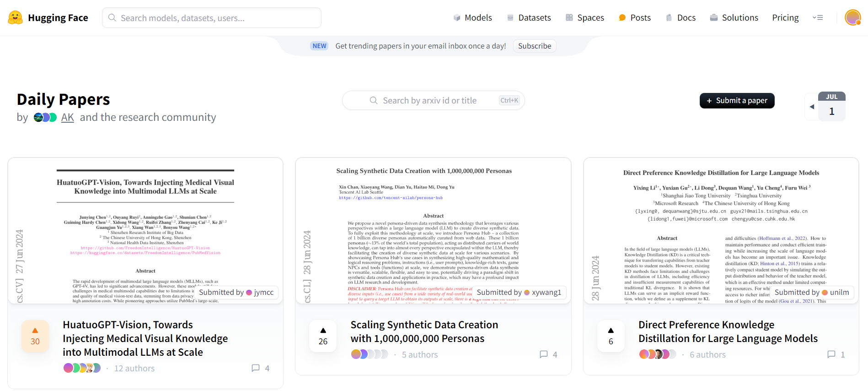Open the 1,000,000,000 Personas paper title
The width and height of the screenshot is (868, 391).
click(x=424, y=331)
